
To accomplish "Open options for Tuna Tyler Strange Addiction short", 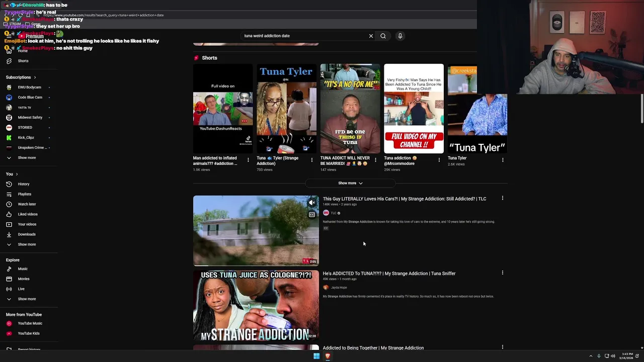I will [311, 160].
